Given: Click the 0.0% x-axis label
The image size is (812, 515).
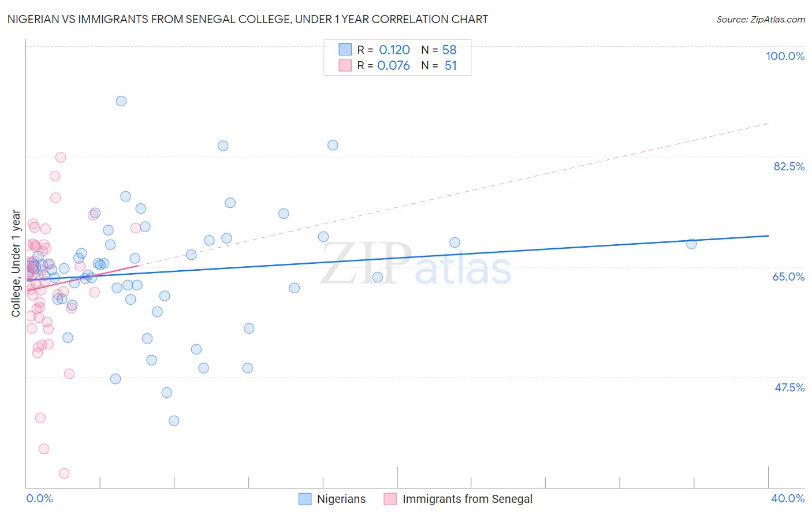Looking at the screenshot, I should 39,498.
